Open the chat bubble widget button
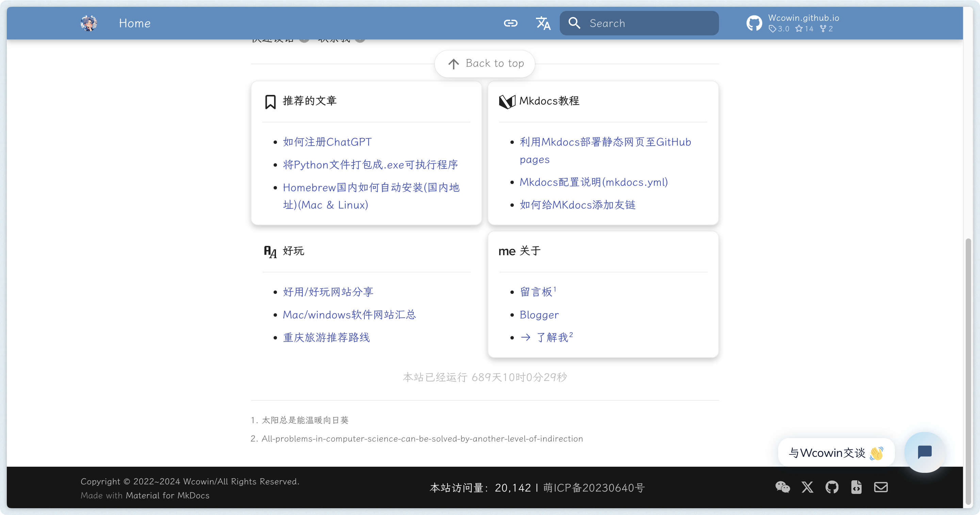Image resolution: width=980 pixels, height=515 pixels. (925, 452)
